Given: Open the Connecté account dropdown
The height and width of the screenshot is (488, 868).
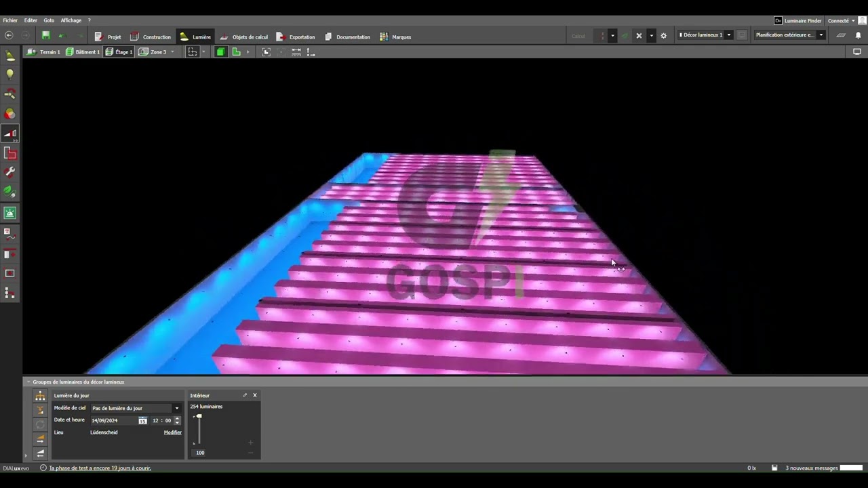Looking at the screenshot, I should [841, 20].
